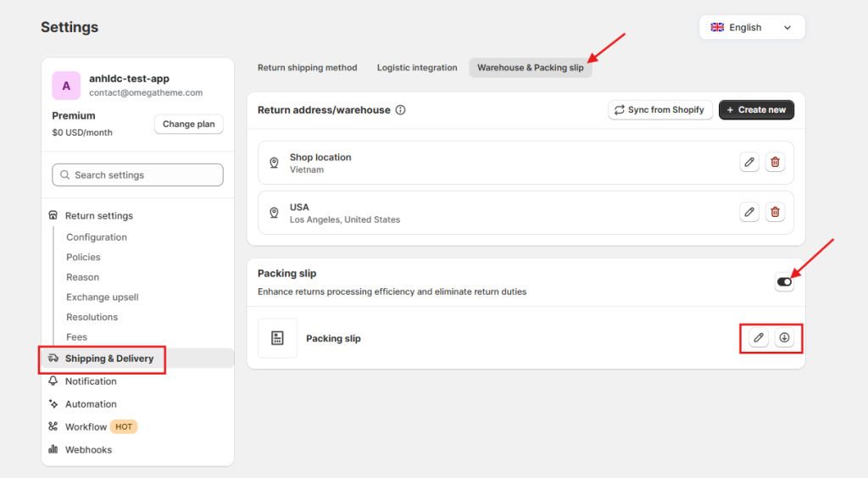Edit the Packing slip template
The image size is (868, 478).
[759, 337]
